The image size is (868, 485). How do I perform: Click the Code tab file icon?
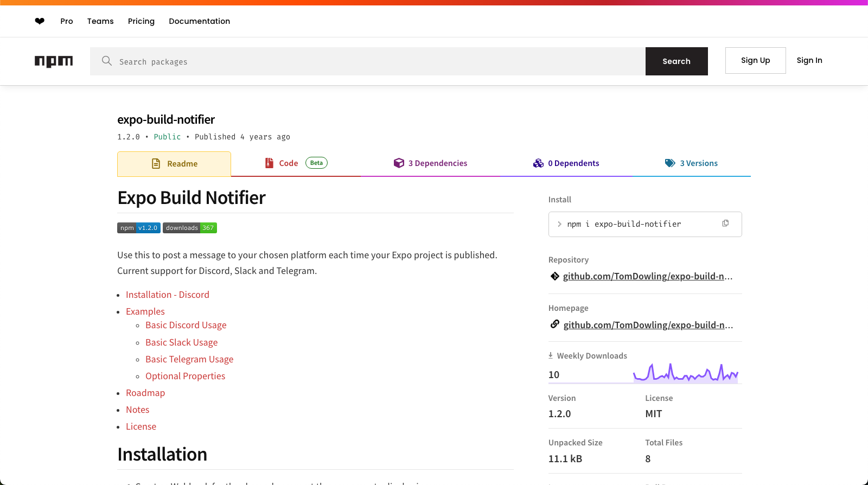[x=269, y=163]
